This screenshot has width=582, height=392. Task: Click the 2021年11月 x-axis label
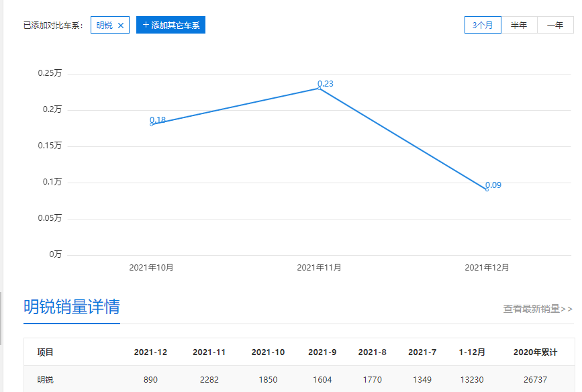[320, 268]
